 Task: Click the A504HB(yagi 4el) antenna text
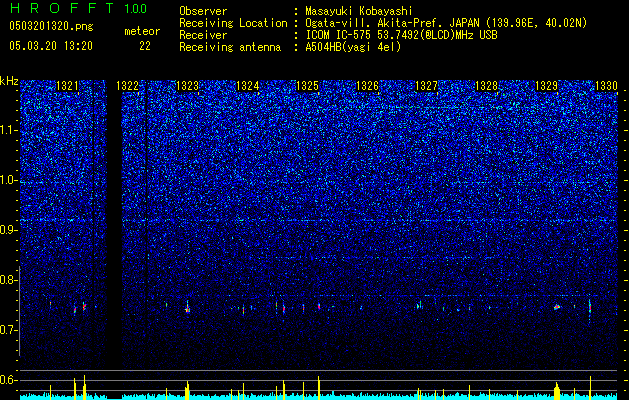click(353, 47)
